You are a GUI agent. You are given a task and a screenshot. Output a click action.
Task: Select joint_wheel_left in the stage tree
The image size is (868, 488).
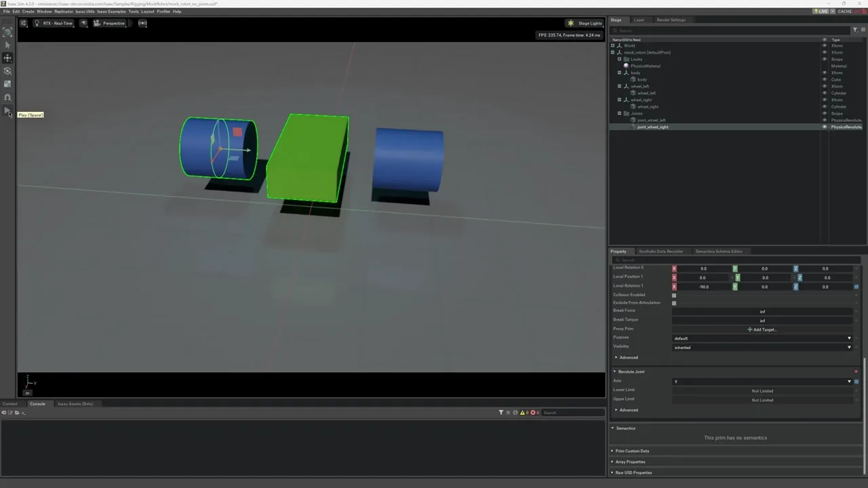tap(651, 120)
